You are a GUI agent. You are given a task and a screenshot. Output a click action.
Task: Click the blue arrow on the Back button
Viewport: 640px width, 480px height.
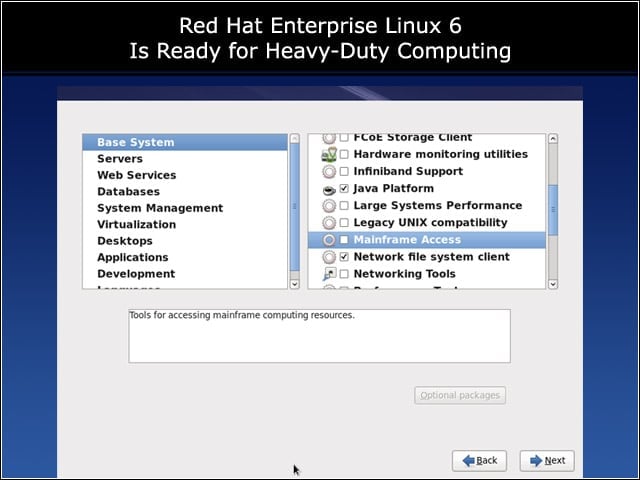(x=469, y=461)
